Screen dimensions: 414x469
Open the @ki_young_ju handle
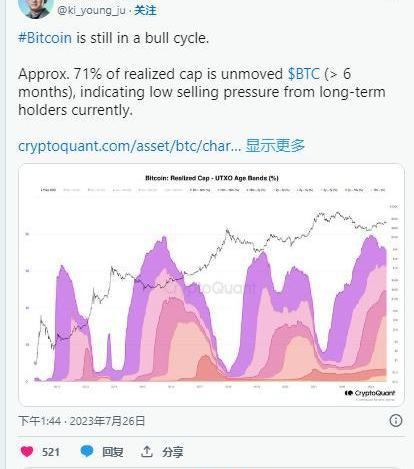[91, 11]
